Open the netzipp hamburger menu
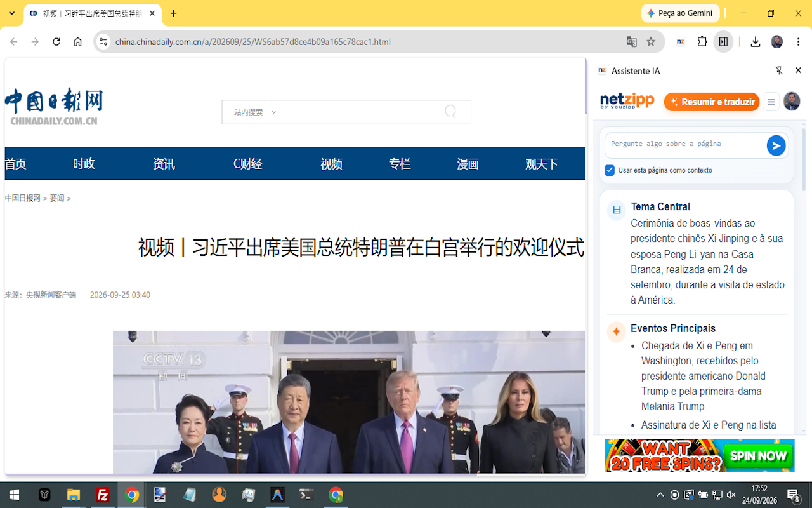The height and width of the screenshot is (508, 812). [x=771, y=102]
